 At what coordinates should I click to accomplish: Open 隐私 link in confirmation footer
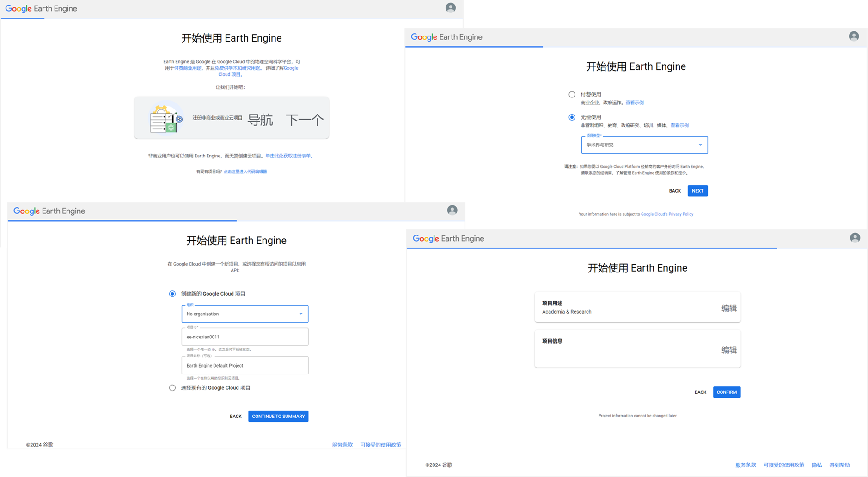coord(817,465)
